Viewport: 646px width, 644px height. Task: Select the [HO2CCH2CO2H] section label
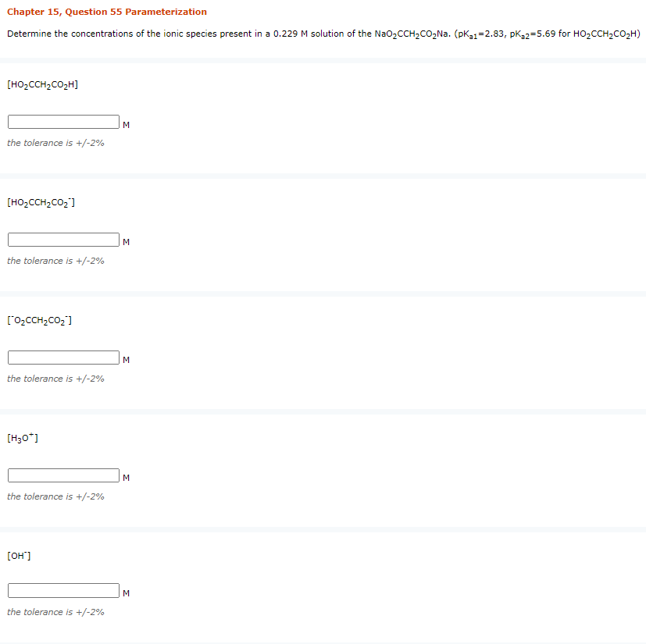point(41,84)
